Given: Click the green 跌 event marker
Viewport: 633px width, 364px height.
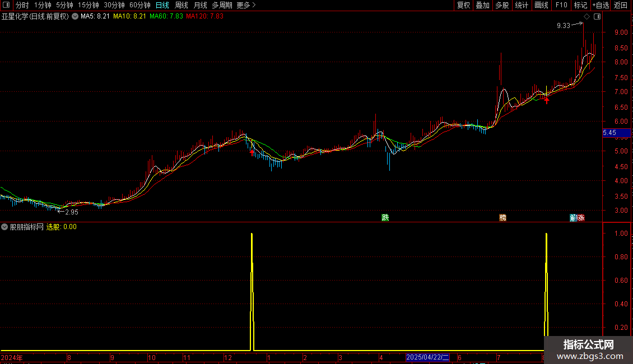Looking at the screenshot, I should [385, 217].
